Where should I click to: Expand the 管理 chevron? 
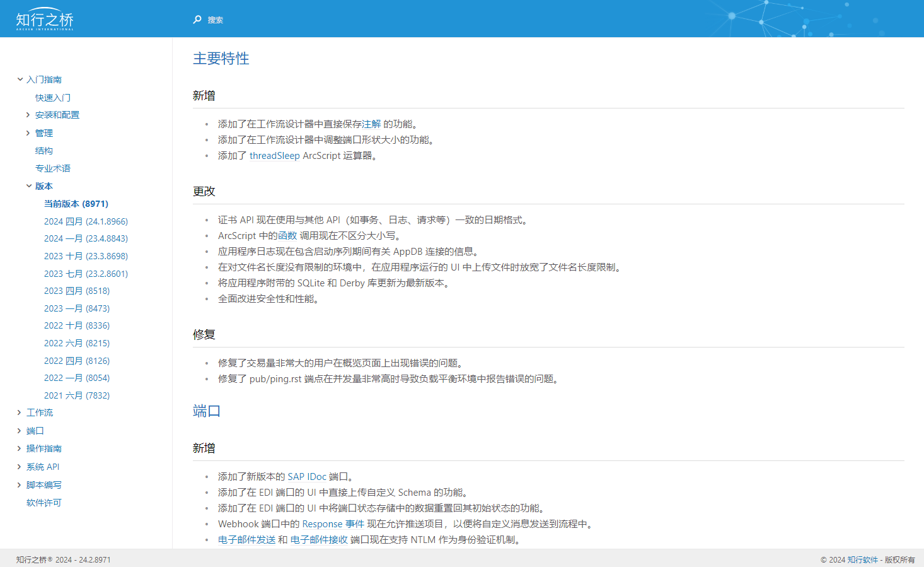28,133
